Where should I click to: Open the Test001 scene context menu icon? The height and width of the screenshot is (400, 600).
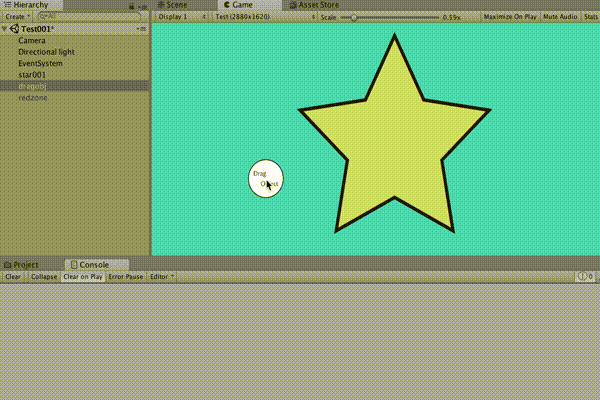pyautogui.click(x=142, y=29)
